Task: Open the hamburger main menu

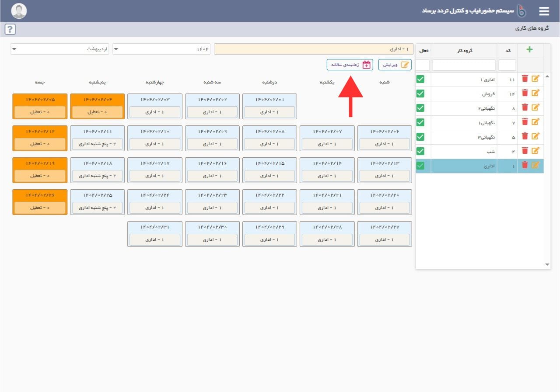Action: [544, 11]
